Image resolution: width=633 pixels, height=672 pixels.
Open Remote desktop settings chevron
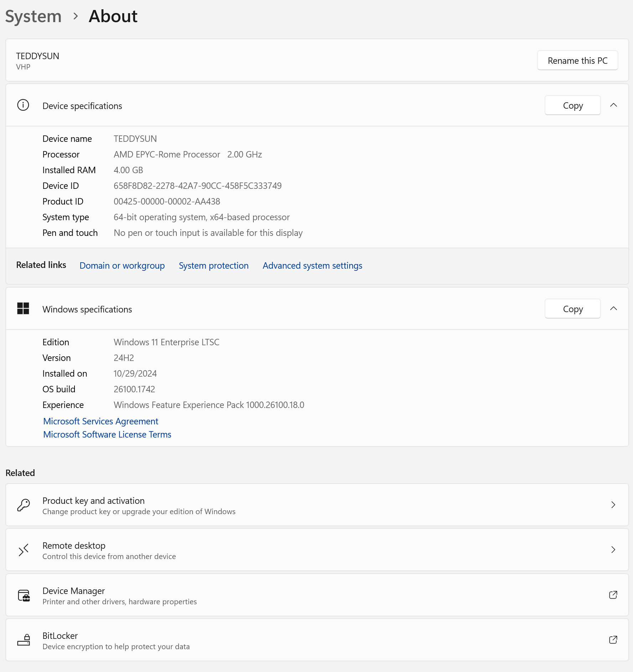[613, 550]
